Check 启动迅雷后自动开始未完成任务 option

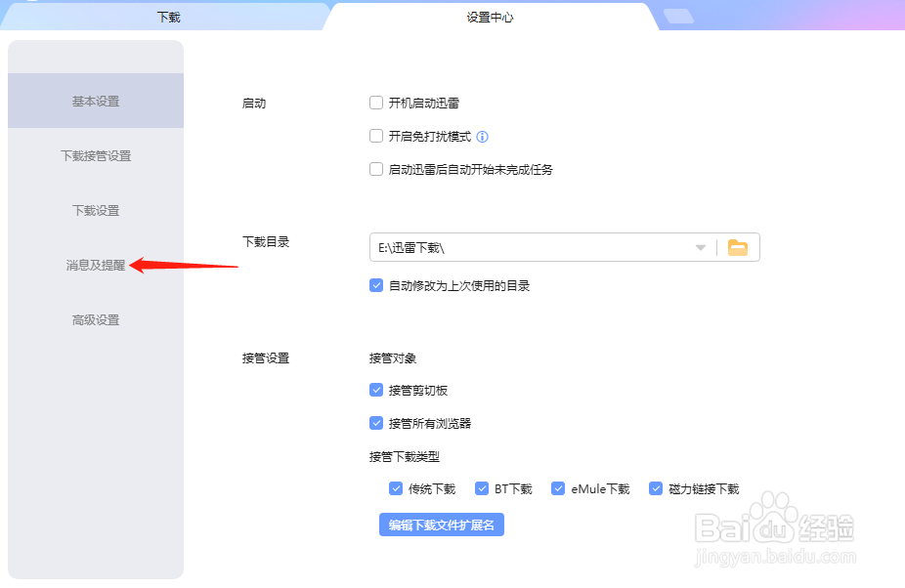click(x=376, y=169)
